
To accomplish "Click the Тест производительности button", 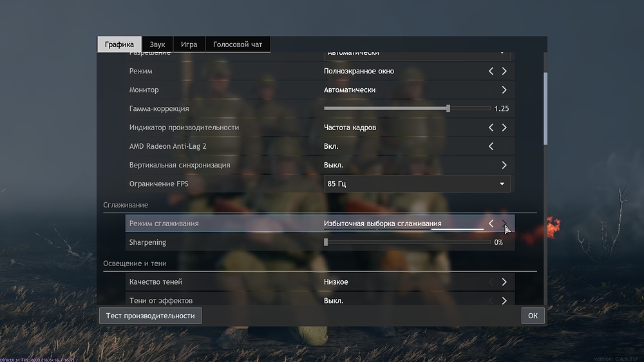I will pos(150,316).
